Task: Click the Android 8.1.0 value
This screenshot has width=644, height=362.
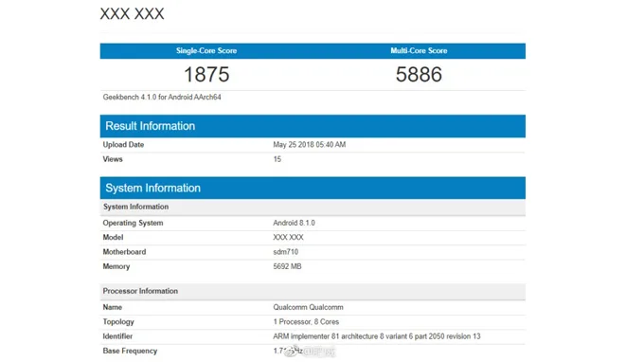Action: pyautogui.click(x=295, y=223)
